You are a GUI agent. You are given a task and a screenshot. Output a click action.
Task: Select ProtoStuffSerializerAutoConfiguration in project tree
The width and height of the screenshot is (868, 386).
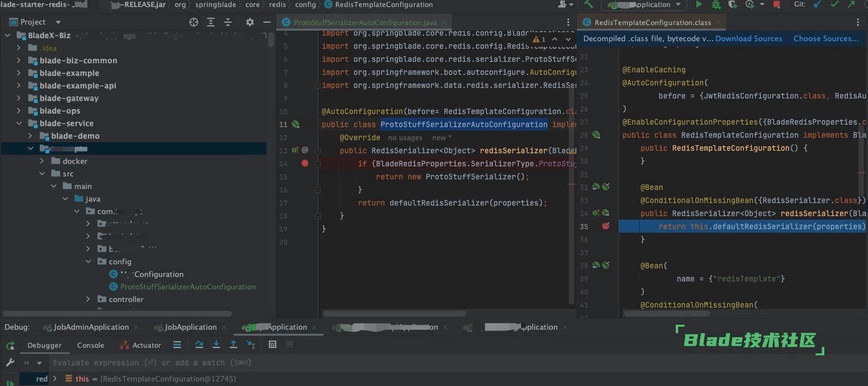[188, 286]
